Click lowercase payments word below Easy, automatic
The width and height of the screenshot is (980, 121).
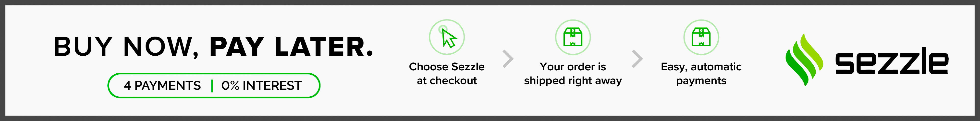pyautogui.click(x=701, y=81)
